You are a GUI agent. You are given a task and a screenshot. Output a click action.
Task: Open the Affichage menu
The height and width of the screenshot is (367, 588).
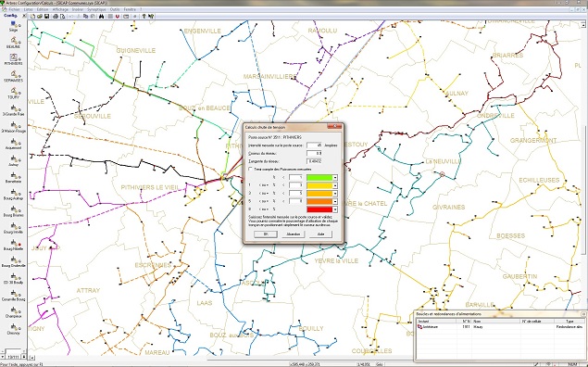click(x=60, y=9)
